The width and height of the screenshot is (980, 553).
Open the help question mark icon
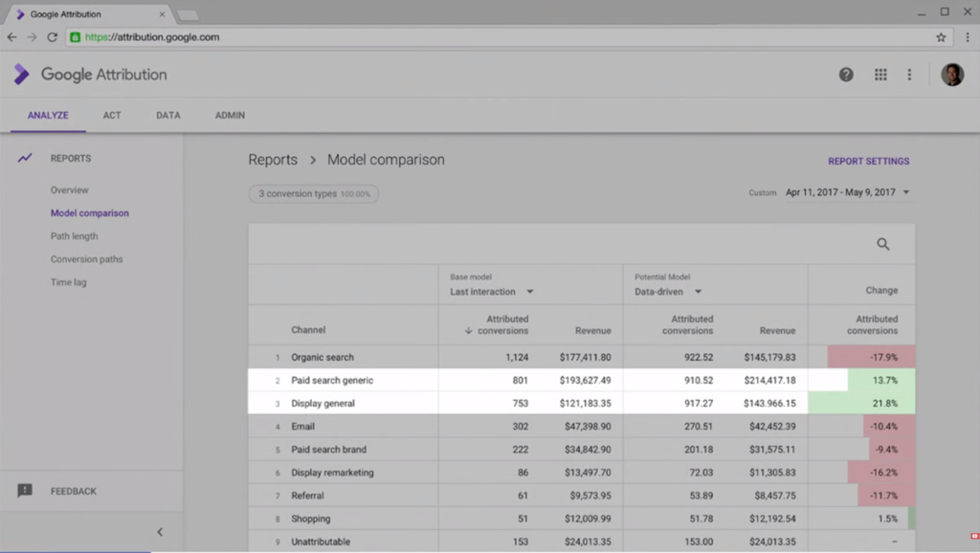[x=846, y=75]
